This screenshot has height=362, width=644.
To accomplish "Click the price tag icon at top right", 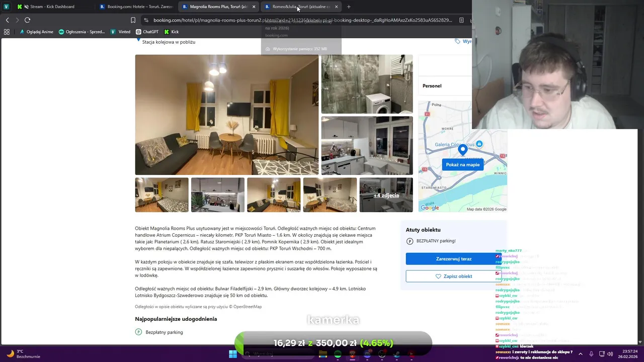I will click(457, 41).
